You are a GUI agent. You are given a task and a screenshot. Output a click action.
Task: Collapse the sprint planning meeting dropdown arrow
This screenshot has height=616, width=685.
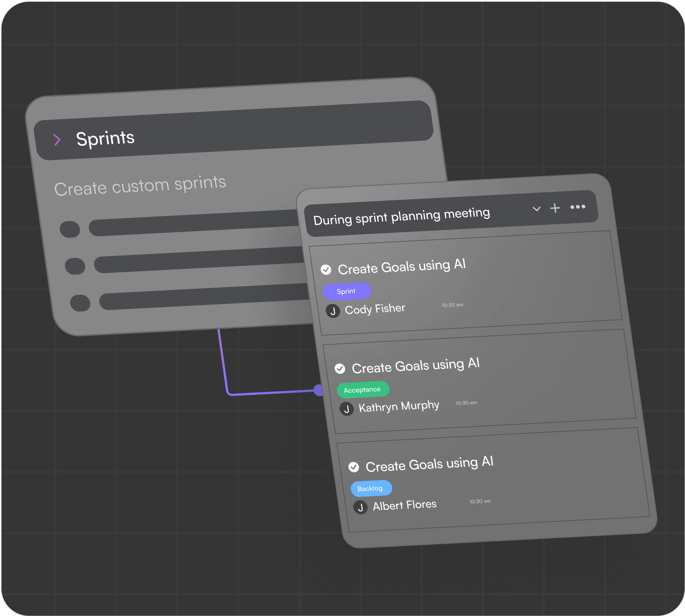pos(536,209)
